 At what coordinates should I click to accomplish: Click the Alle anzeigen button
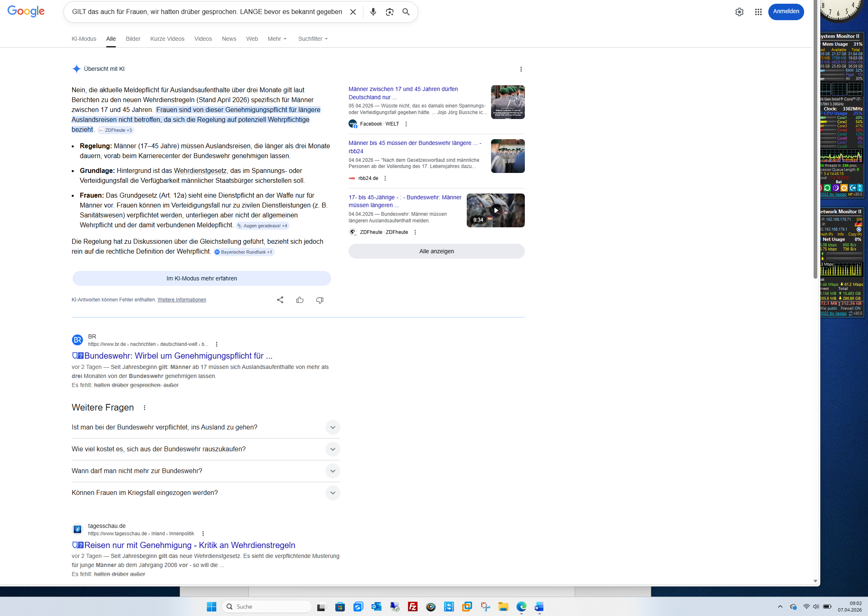436,251
